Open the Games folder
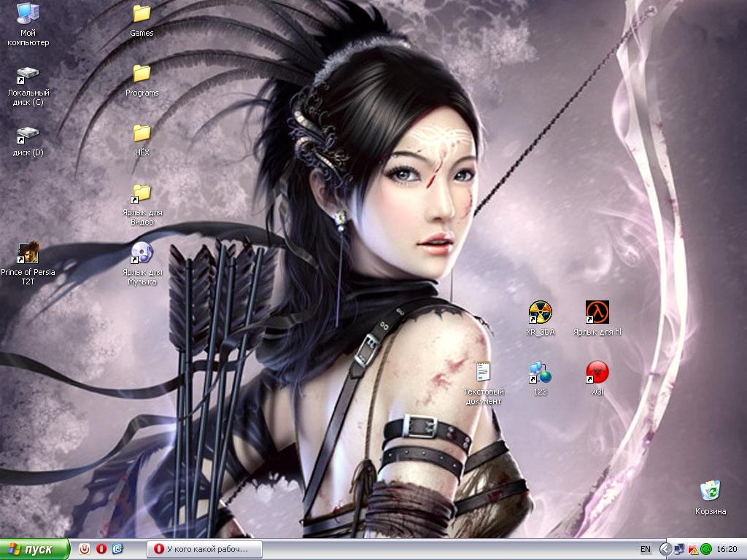Viewport: 747px width, 560px height. pos(142,14)
